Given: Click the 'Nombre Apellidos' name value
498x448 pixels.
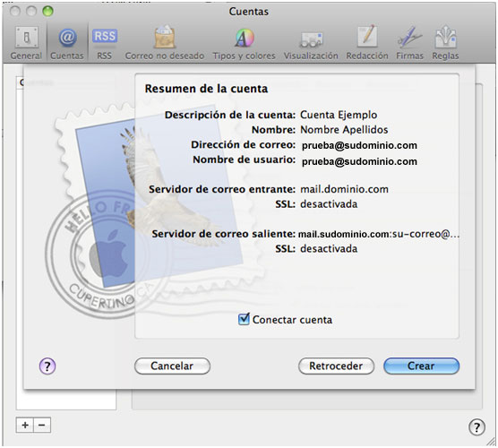Looking at the screenshot, I should point(344,130).
